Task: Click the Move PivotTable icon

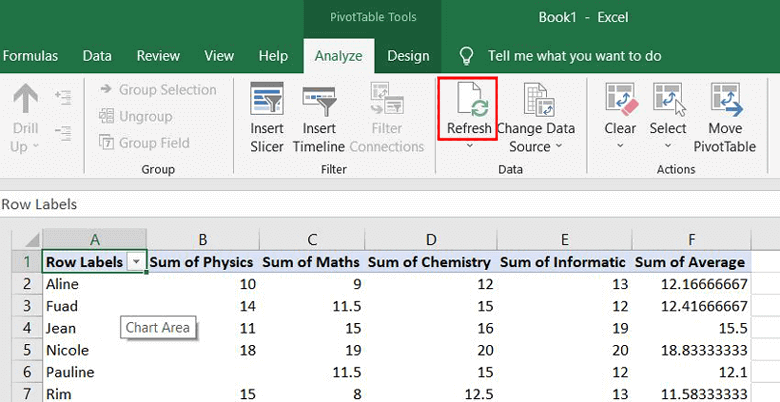Action: pos(725,101)
